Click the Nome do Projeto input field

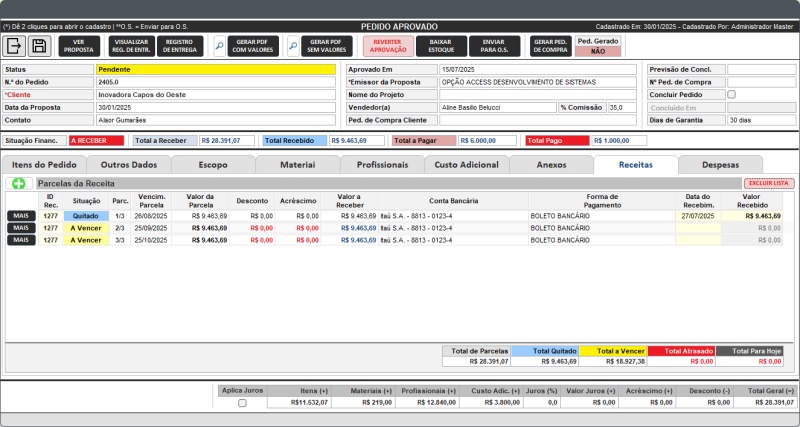(537, 95)
